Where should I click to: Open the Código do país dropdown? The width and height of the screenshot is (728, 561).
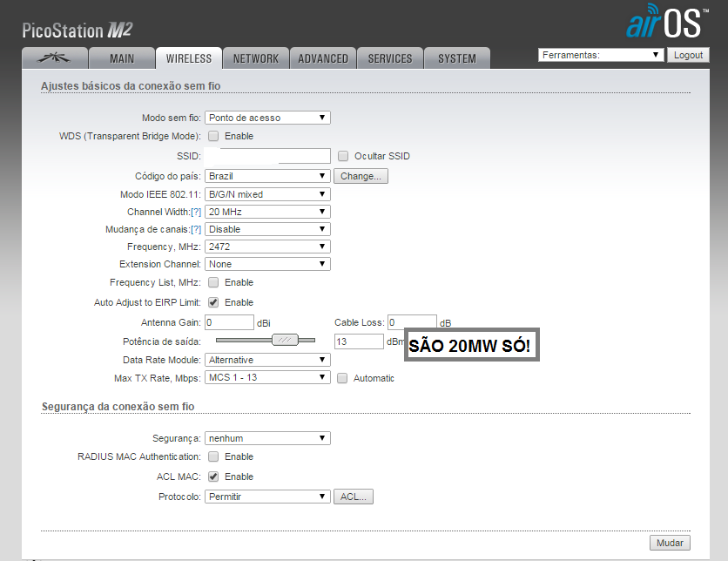click(267, 176)
